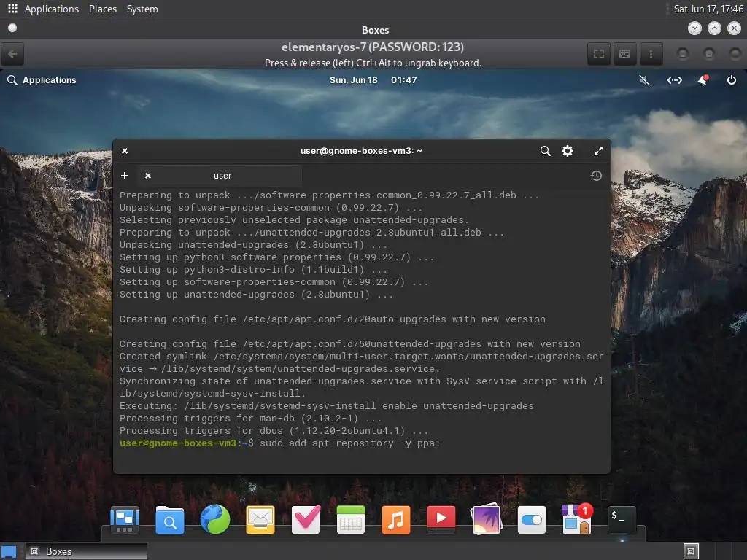Close the 'user' terminal tab
Screen dimensions: 747x560
148,176
